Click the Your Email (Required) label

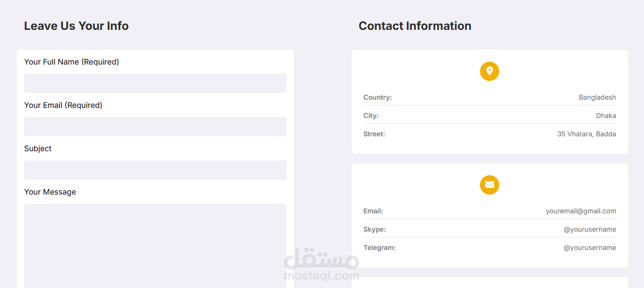point(63,105)
